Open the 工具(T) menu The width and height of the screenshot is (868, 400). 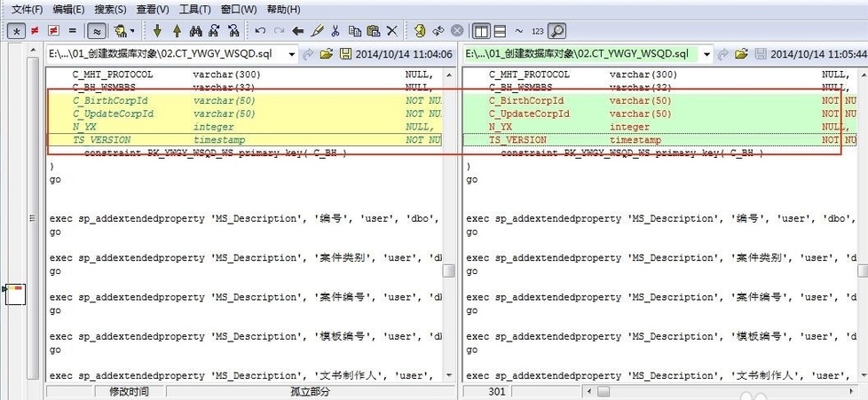pos(194,9)
